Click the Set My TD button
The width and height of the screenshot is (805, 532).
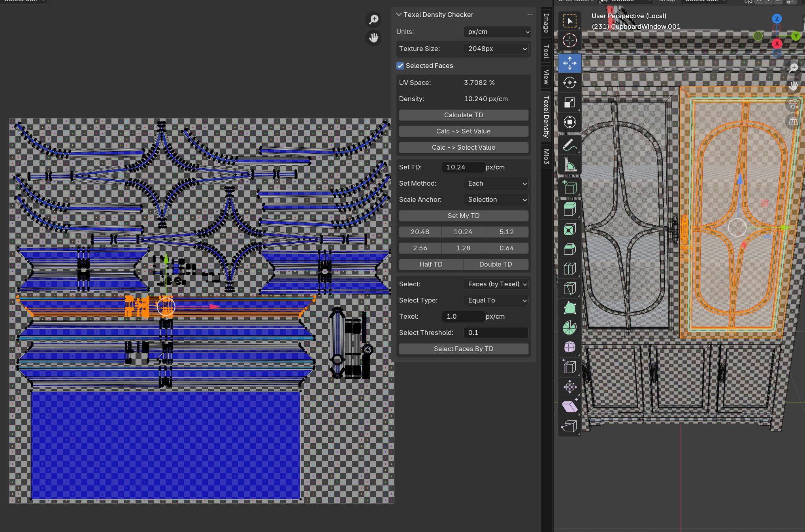(464, 216)
